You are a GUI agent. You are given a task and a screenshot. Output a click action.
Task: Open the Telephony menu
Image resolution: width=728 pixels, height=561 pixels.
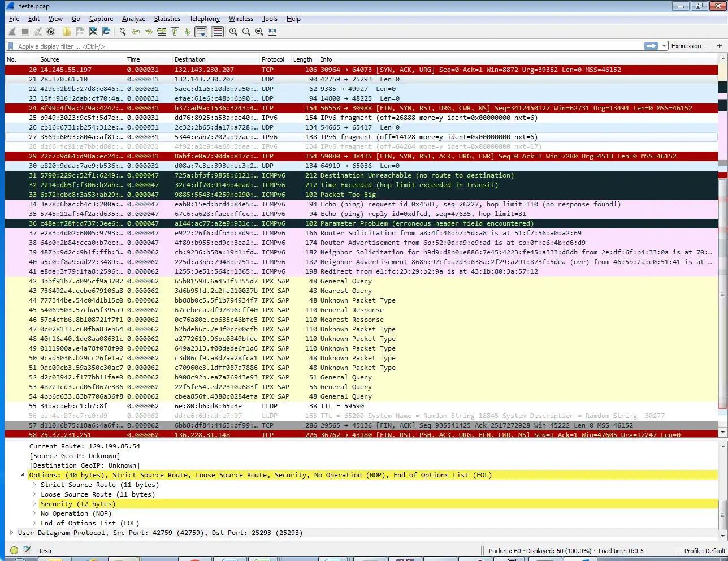(x=205, y=19)
